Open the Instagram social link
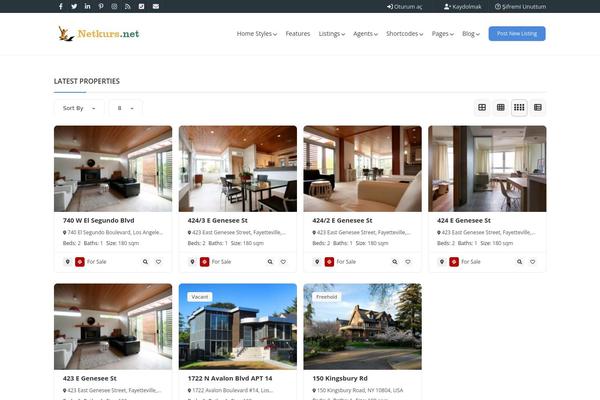Screen dimensions: 600x400 114,7
